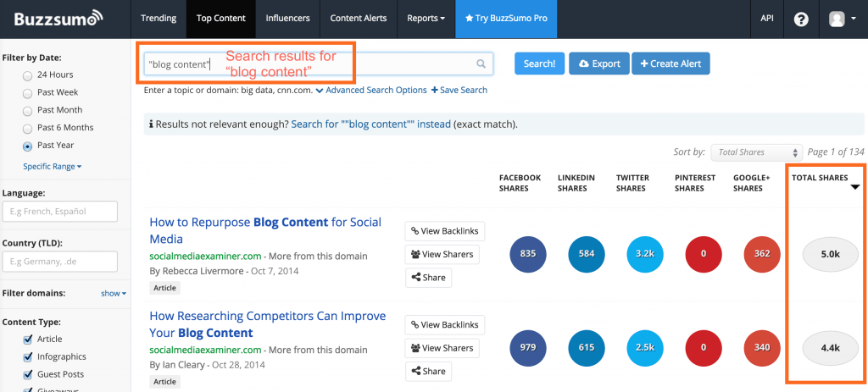Viewport: 868px width, 392px height.
Task: Click the BuzzSumo logo
Action: click(58, 19)
